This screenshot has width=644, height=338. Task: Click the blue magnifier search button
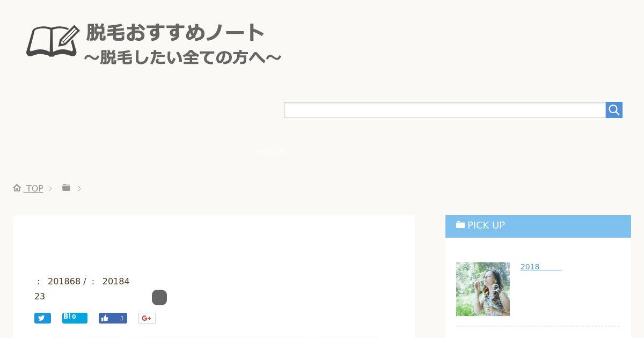614,110
